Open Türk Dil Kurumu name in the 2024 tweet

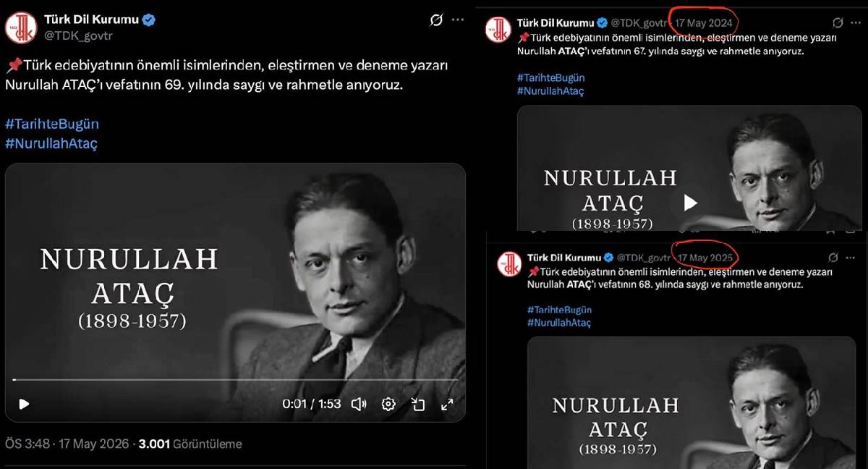coord(557,23)
